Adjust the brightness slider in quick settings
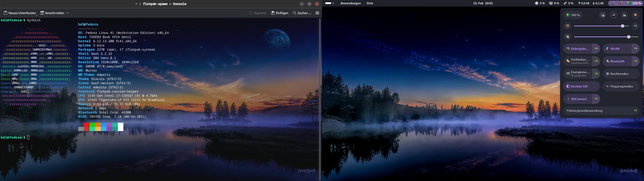 click(606, 37)
